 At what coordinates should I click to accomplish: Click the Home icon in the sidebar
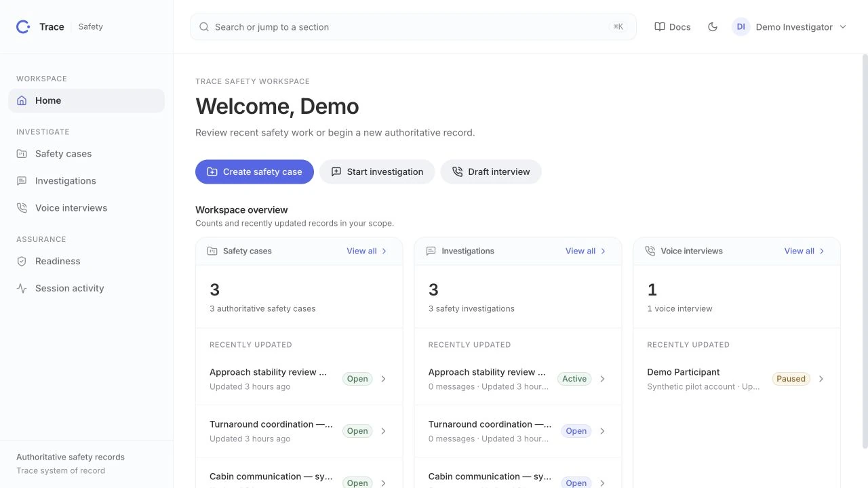coord(22,100)
